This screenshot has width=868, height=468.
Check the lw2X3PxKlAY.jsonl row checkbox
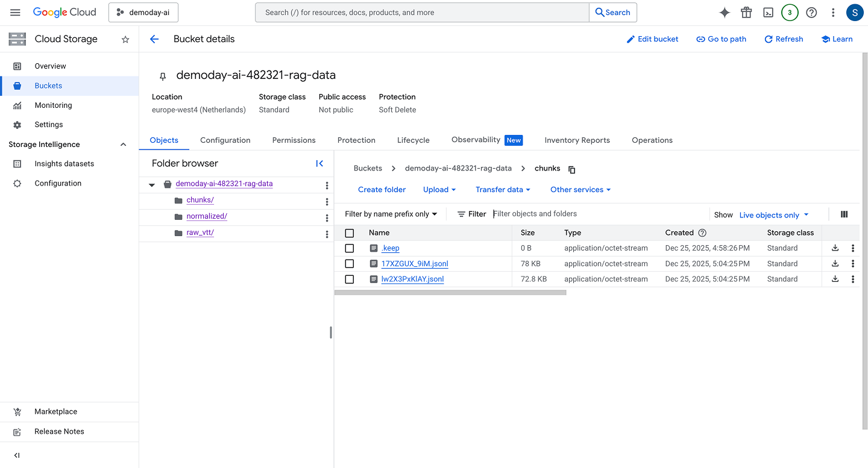[x=350, y=279]
